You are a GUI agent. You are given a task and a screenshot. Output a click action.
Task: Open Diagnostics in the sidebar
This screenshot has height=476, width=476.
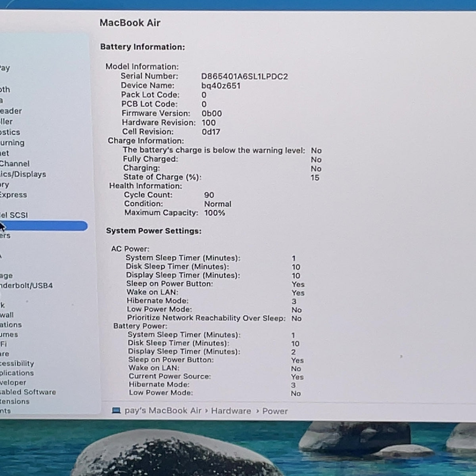point(10,132)
